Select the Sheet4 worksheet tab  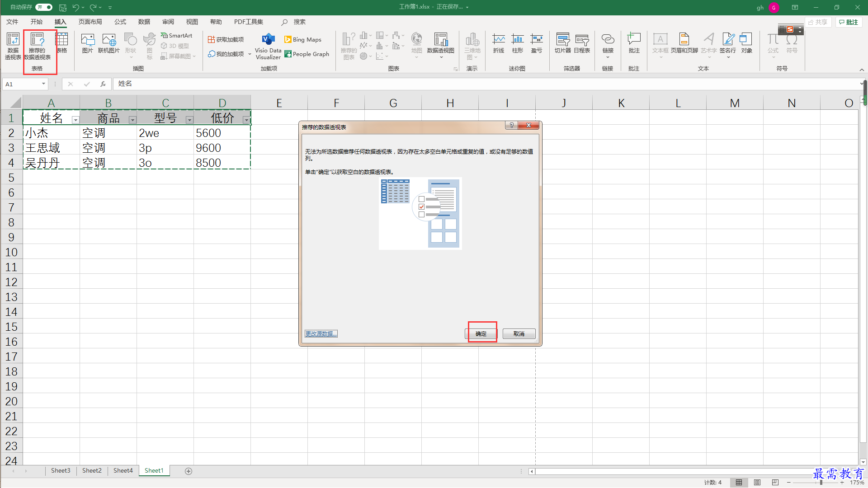pos(123,471)
